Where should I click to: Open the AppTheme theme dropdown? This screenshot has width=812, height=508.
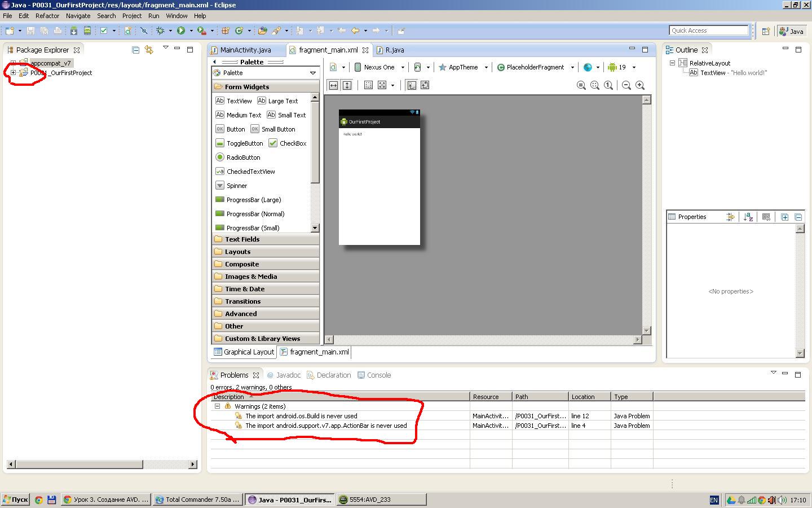[x=464, y=67]
